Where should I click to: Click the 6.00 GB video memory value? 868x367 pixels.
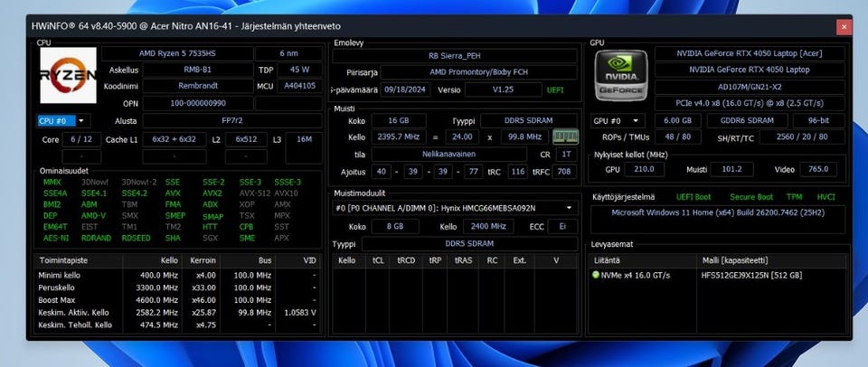click(x=677, y=120)
